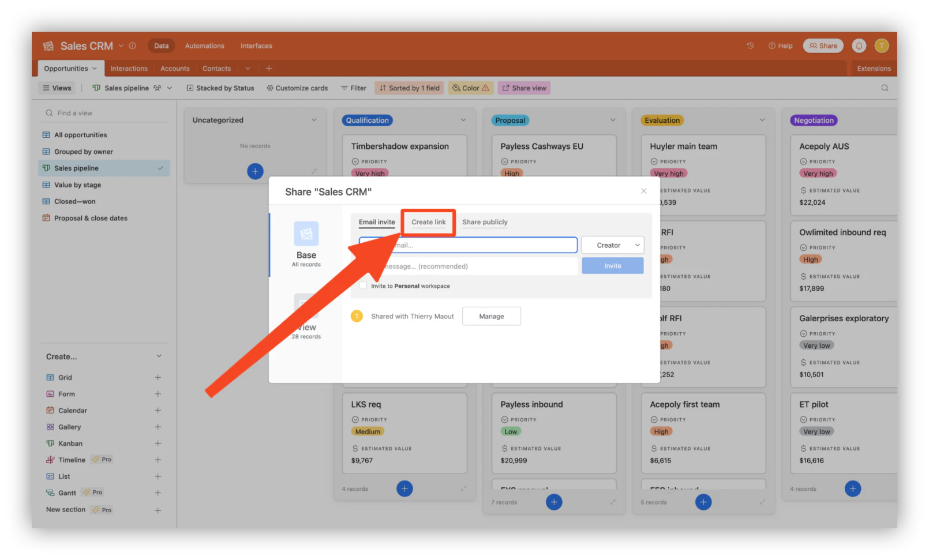
Task: Tick the Invite to Personal workspace checkbox
Action: point(363,285)
